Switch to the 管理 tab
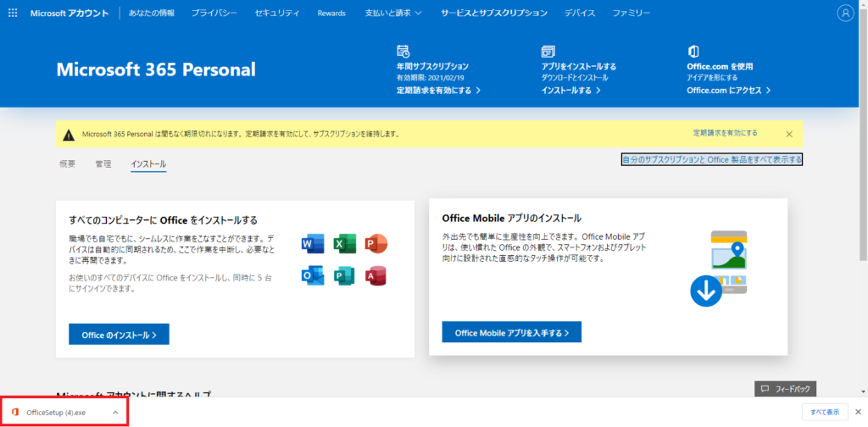 pyautogui.click(x=103, y=164)
